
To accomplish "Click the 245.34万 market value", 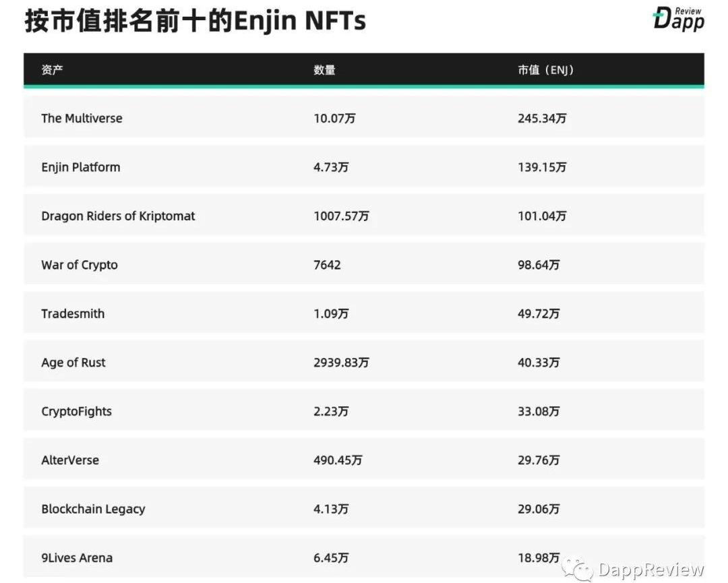I will [542, 118].
